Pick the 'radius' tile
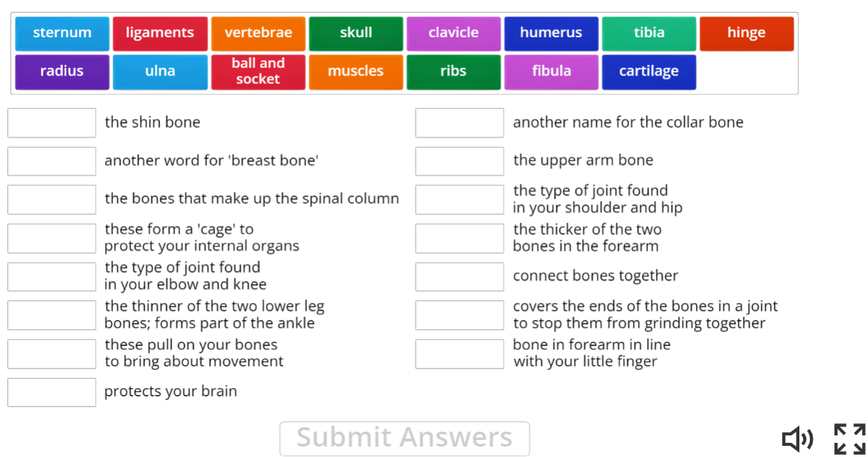Screen dimensions: 868x457 tap(62, 72)
